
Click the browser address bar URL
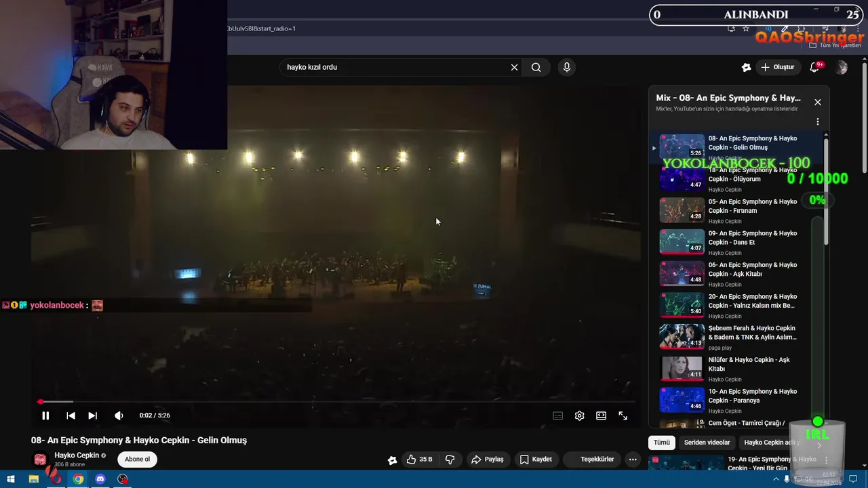click(261, 28)
